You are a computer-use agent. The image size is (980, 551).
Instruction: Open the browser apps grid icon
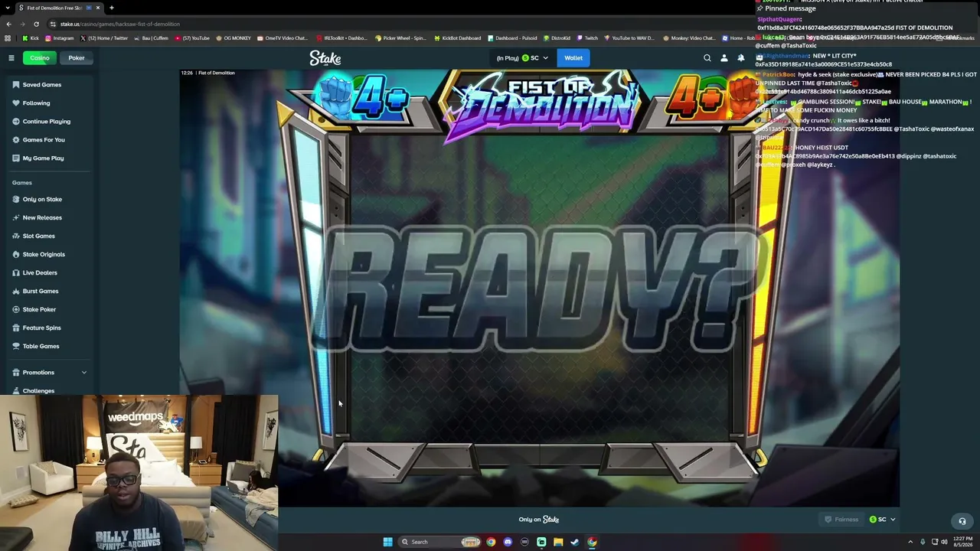[8, 38]
